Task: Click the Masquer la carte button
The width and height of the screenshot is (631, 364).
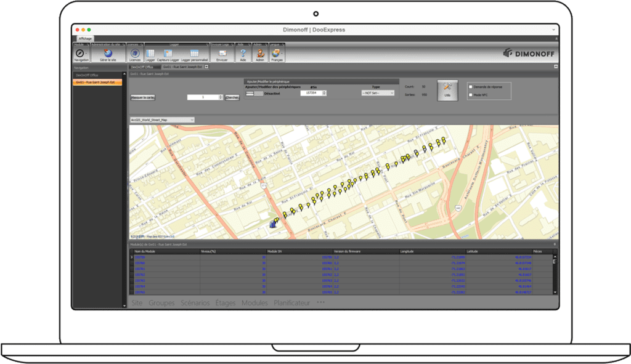Action: coord(142,97)
